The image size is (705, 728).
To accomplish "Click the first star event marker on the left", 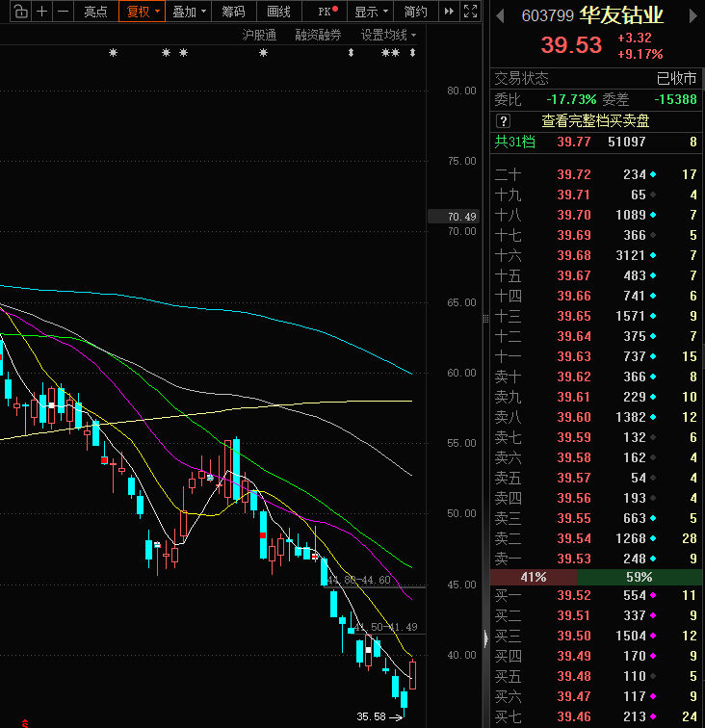I will pos(113,52).
